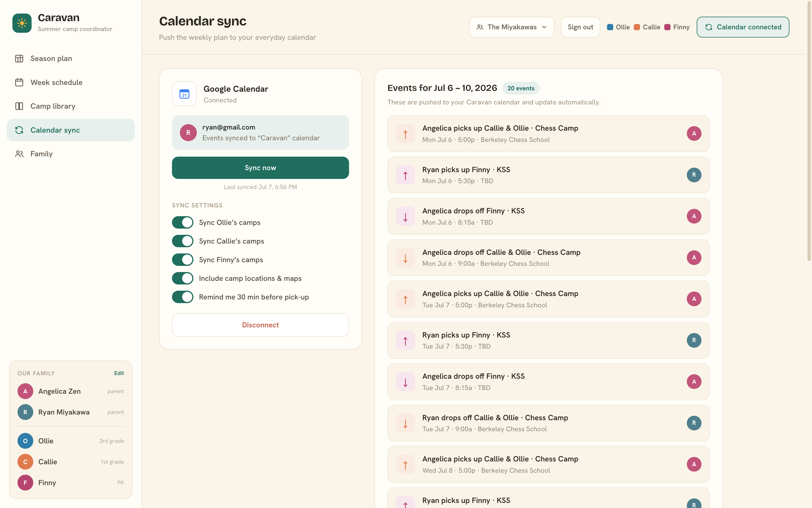Open Season plan page
This screenshot has height=508, width=812.
coord(70,58)
